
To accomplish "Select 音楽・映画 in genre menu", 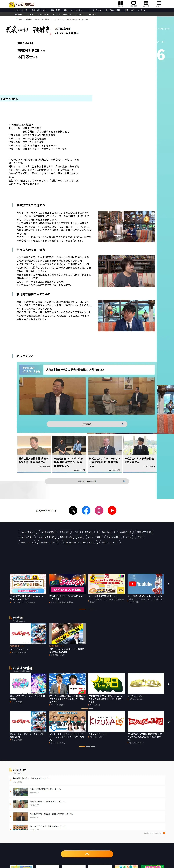I will click(x=55, y=10).
